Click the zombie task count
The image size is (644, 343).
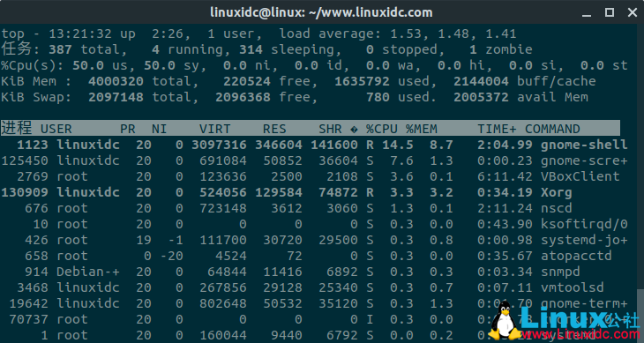[501, 49]
